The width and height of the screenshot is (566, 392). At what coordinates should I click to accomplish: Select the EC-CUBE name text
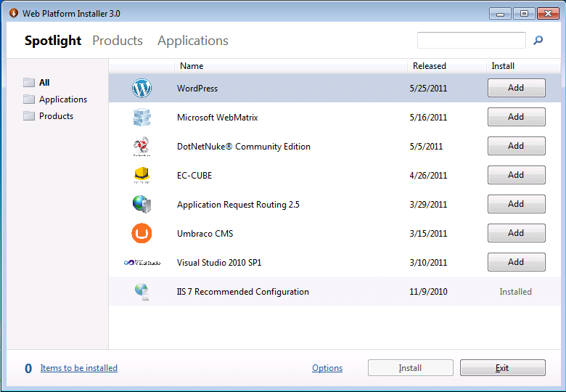click(x=194, y=176)
